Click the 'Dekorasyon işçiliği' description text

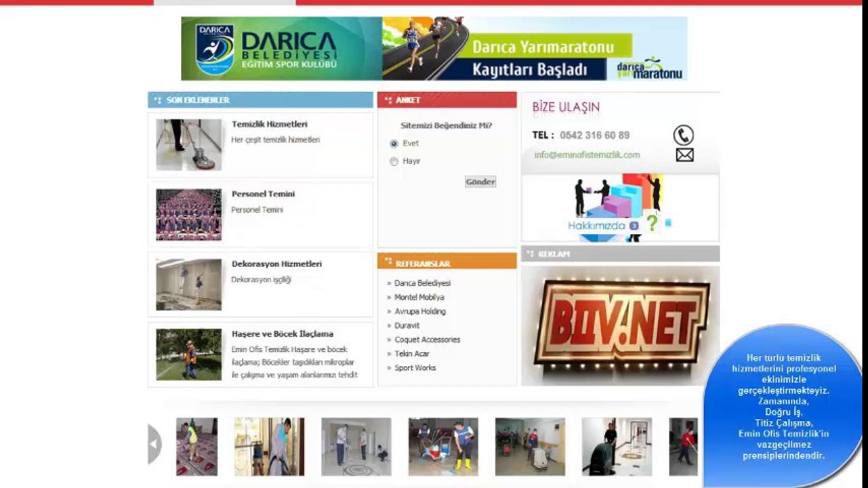[261, 280]
